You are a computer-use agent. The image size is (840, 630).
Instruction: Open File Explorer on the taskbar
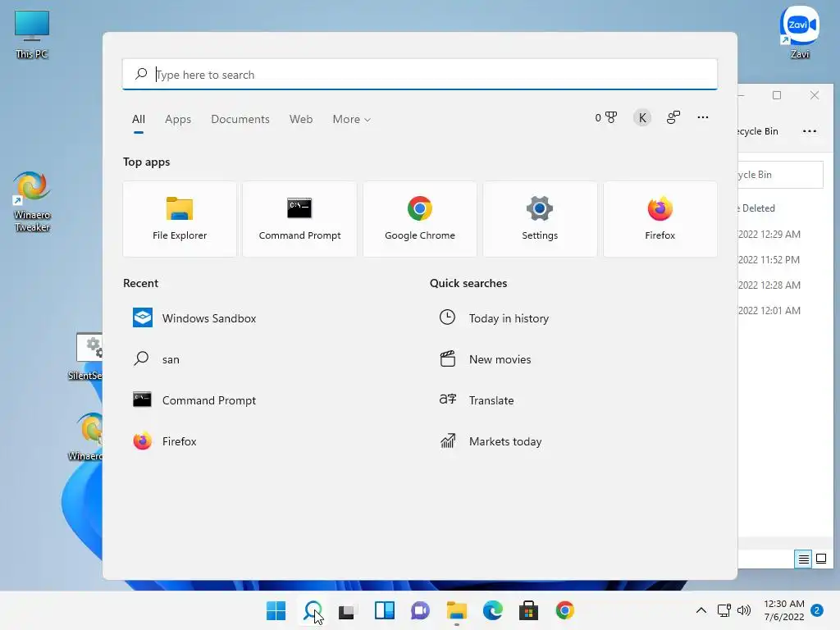tap(456, 610)
